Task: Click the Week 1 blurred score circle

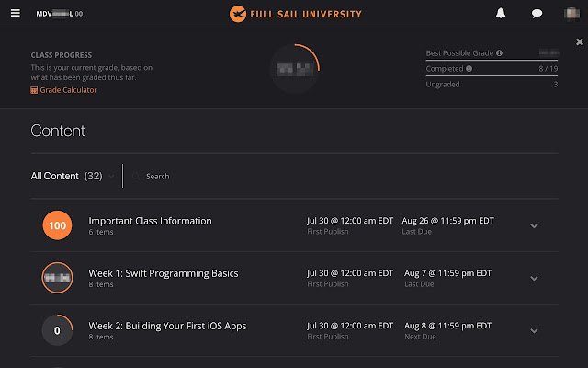Action: 57,278
